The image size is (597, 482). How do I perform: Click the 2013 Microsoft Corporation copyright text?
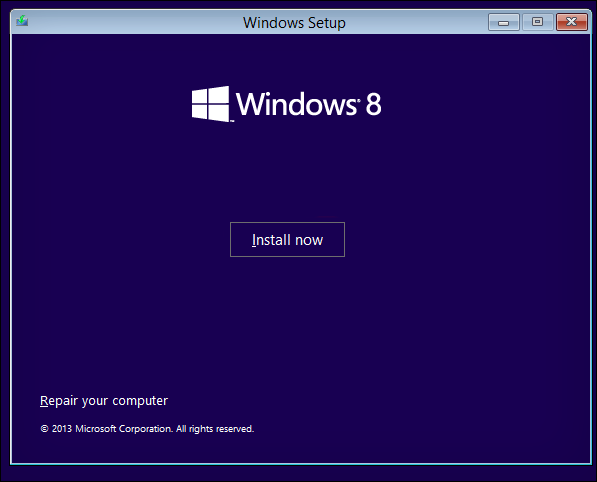click(x=147, y=429)
